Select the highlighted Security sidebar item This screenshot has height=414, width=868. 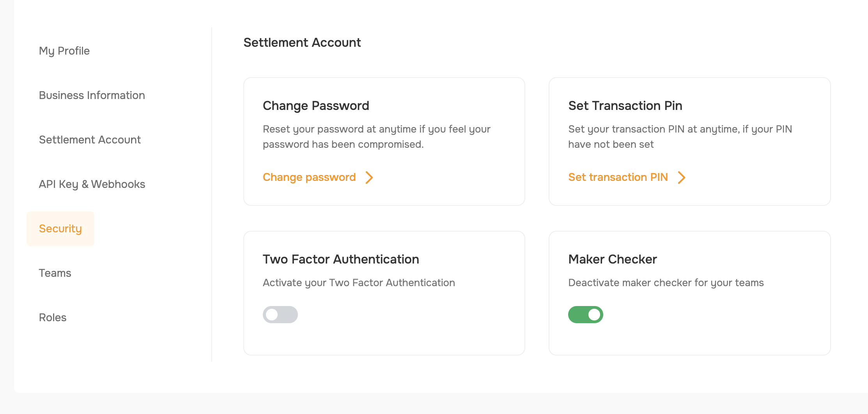tap(60, 229)
